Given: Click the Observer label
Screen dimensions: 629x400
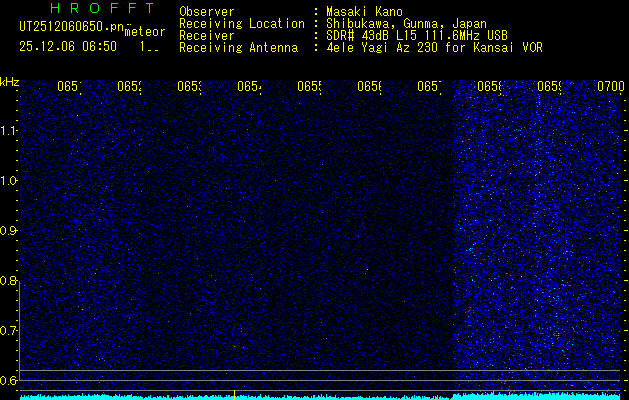Looking at the screenshot, I should pos(207,12).
